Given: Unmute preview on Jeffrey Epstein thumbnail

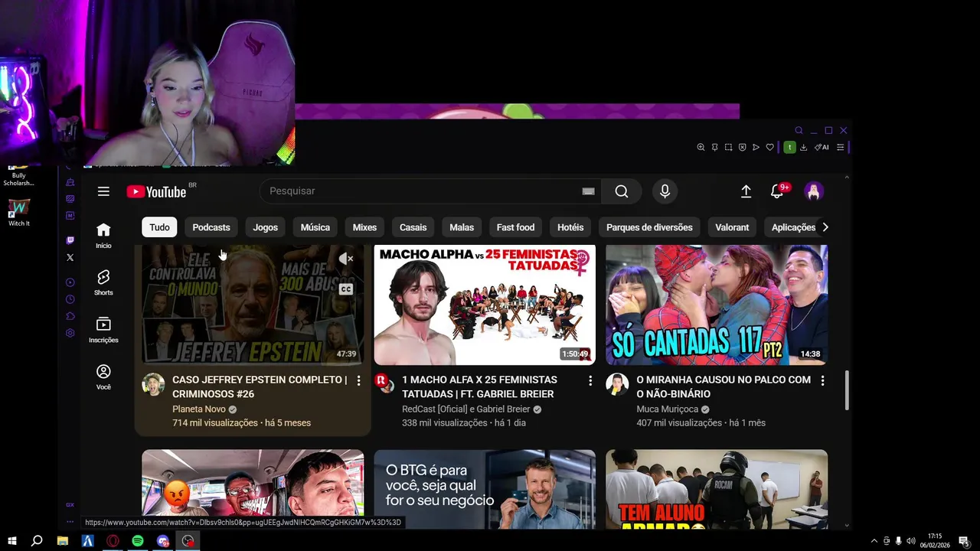Looking at the screenshot, I should point(346,259).
